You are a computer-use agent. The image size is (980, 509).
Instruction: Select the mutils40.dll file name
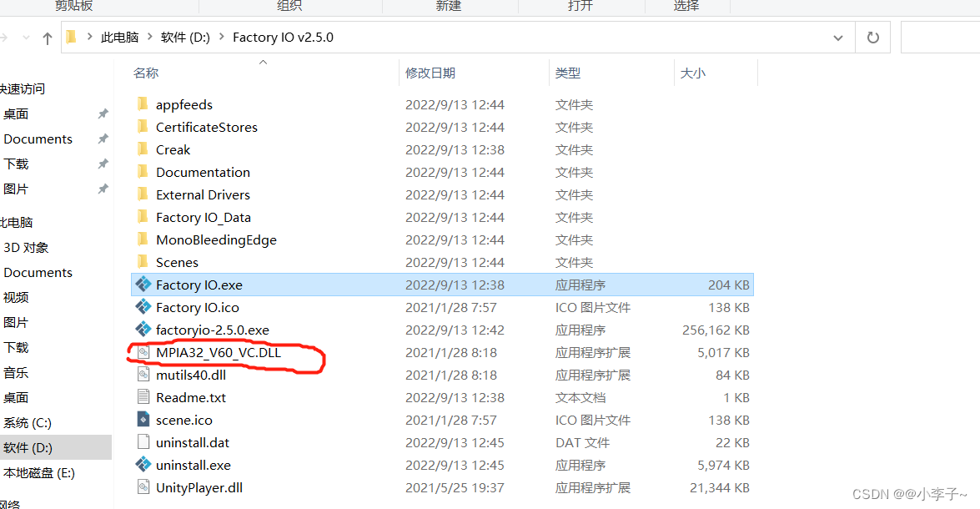191,375
